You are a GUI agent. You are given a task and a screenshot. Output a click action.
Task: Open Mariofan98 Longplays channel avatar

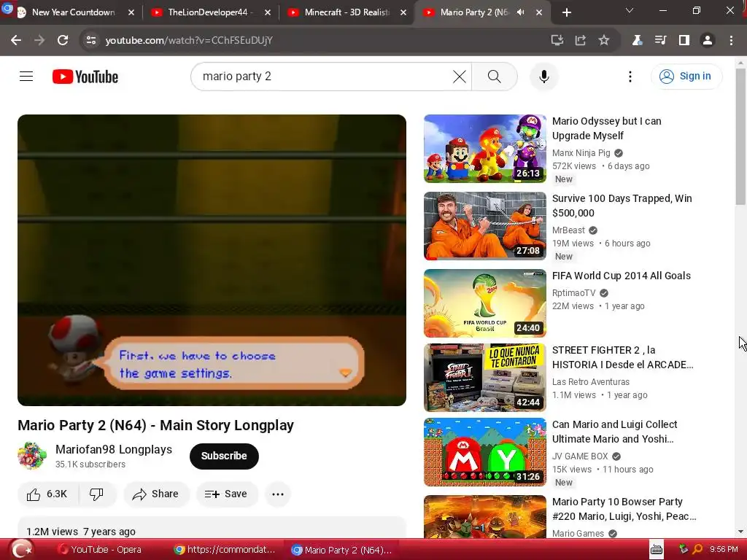32,456
